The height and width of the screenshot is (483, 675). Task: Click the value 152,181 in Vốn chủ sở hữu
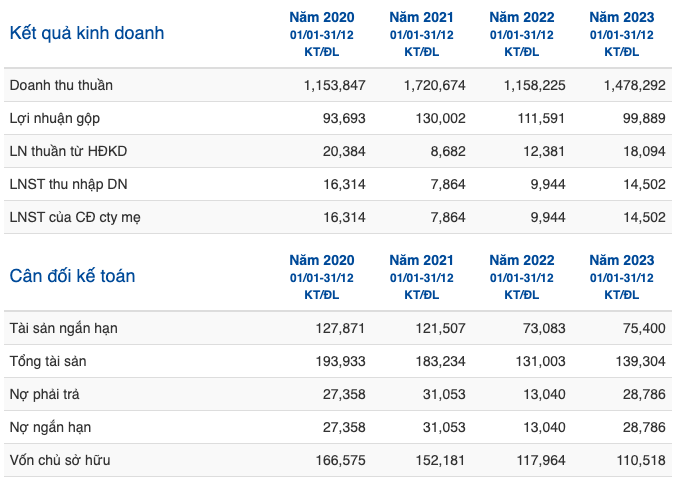(440, 461)
